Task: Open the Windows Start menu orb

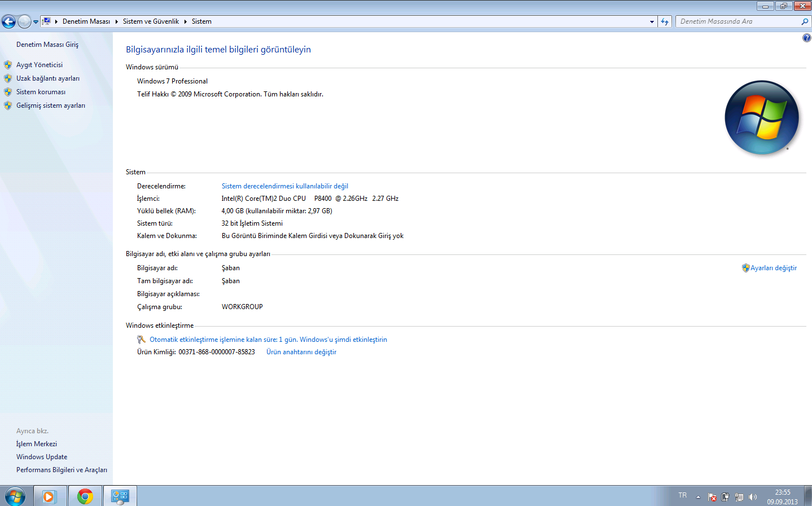Action: pyautogui.click(x=15, y=496)
